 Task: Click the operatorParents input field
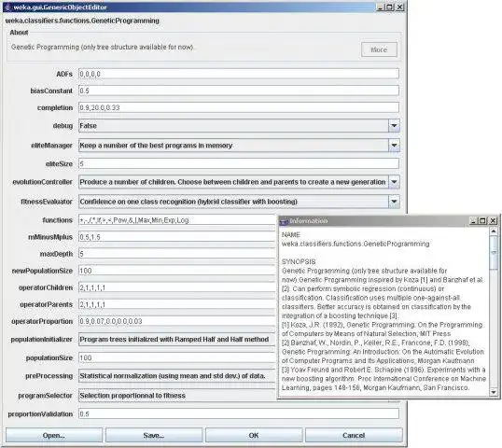point(176,304)
